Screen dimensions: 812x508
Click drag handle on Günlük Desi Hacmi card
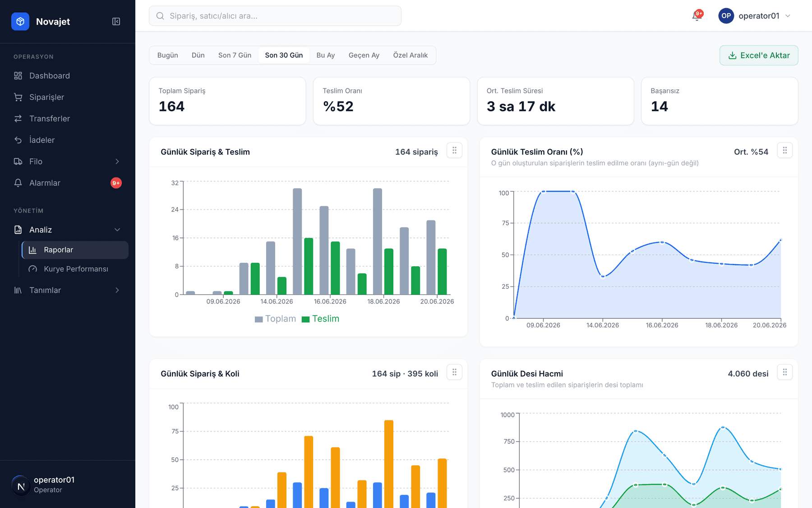[x=784, y=372]
